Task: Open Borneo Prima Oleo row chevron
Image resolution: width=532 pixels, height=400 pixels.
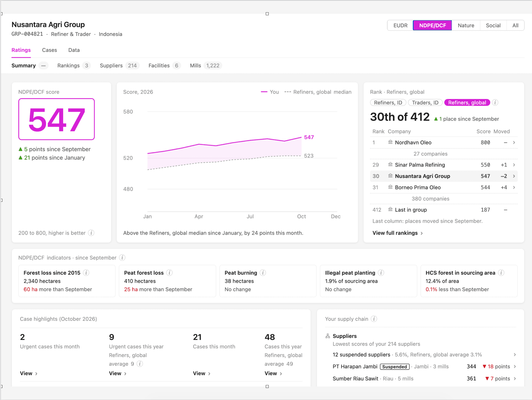Action: click(x=514, y=187)
